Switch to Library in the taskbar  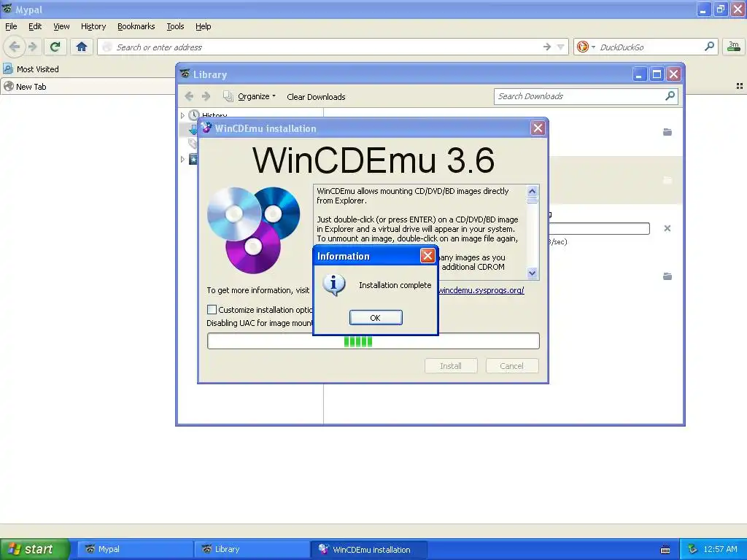[252, 549]
